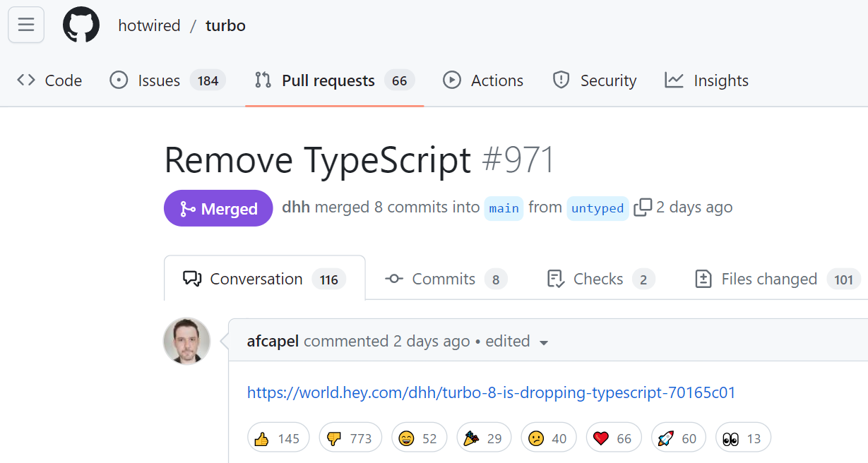Expand the edited comment history dropdown

(x=543, y=342)
